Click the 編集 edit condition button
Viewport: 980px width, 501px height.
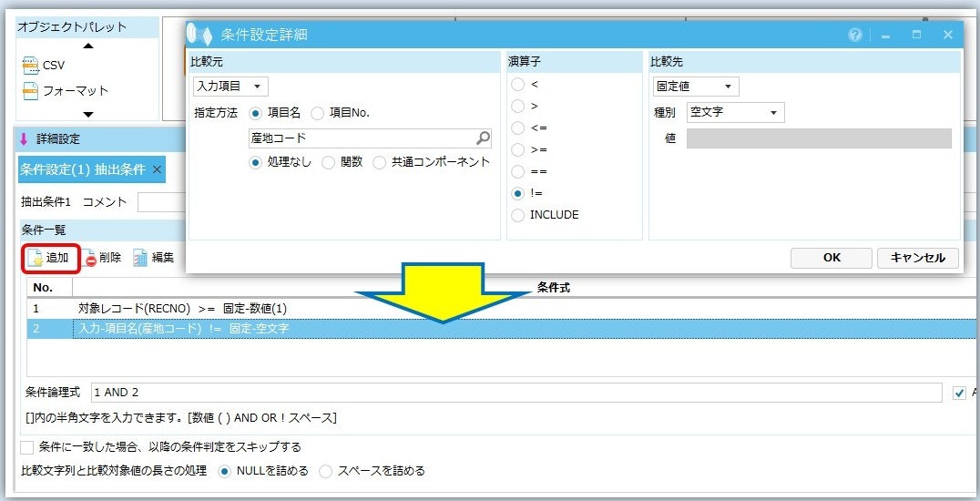click(154, 258)
